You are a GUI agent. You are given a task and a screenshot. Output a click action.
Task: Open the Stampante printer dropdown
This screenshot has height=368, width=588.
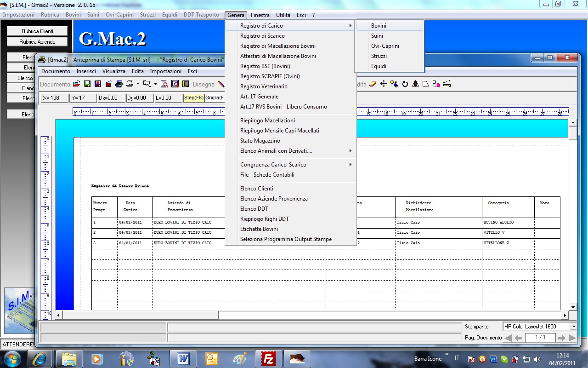573,327
